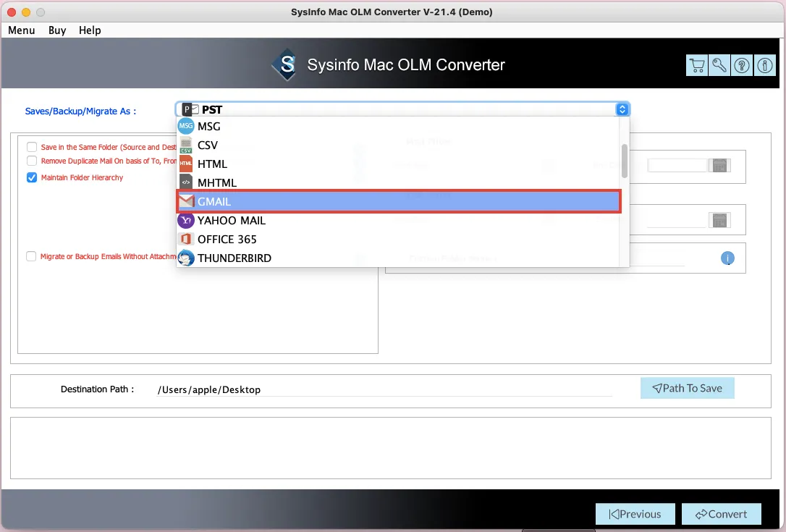Click the Destination Path field

[x=384, y=389]
